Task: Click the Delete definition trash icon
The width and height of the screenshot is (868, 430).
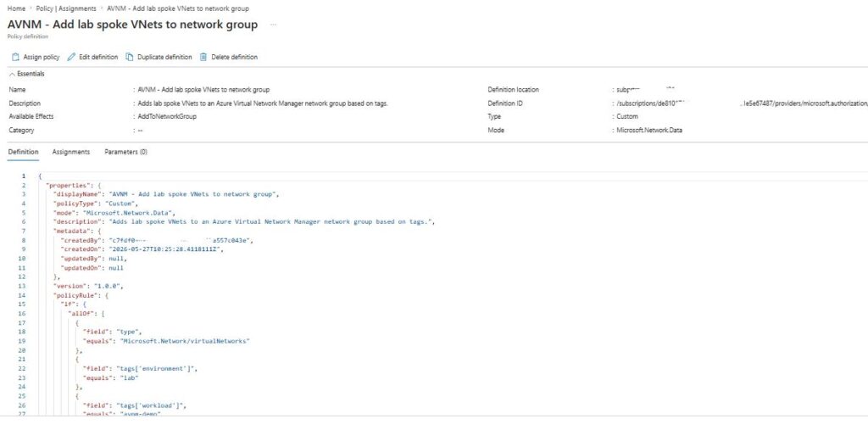Action: [203, 57]
